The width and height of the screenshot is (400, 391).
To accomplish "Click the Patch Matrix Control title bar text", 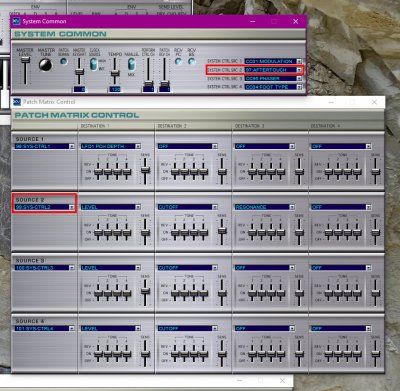I will point(49,102).
